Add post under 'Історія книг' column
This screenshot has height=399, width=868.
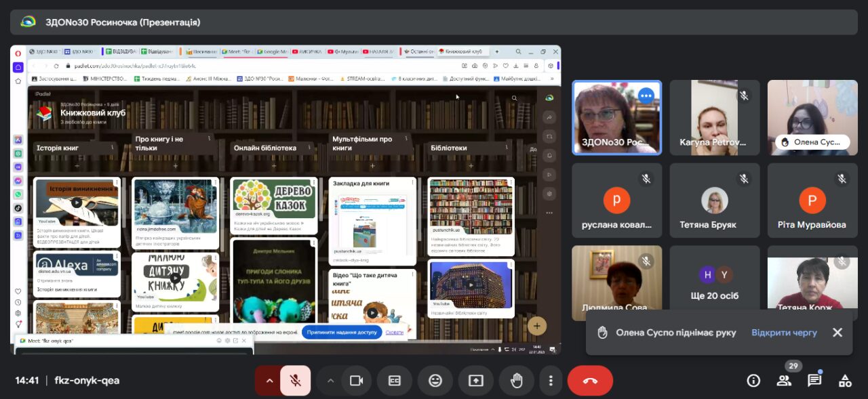point(77,166)
